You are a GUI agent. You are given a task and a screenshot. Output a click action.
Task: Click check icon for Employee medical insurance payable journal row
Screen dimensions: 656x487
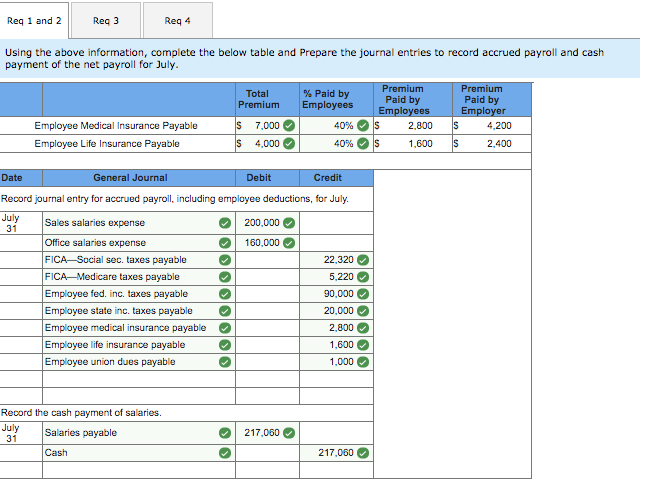click(x=225, y=328)
